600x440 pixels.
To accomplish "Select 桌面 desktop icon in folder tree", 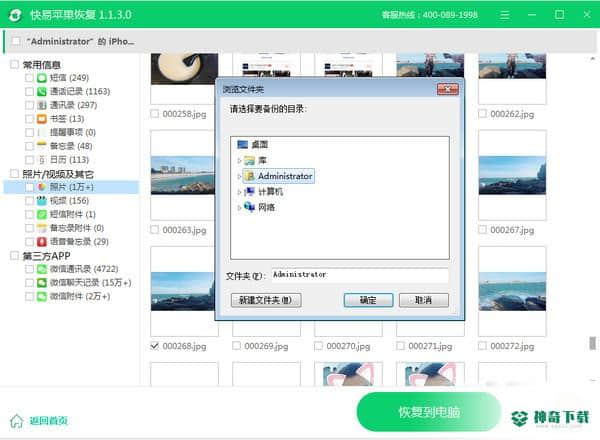I will pos(243,145).
